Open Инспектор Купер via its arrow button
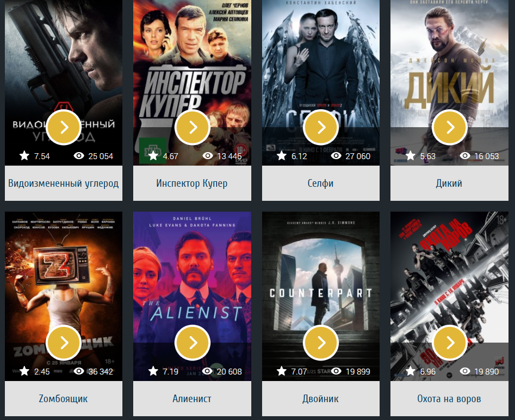This screenshot has width=515, height=420. [x=193, y=128]
